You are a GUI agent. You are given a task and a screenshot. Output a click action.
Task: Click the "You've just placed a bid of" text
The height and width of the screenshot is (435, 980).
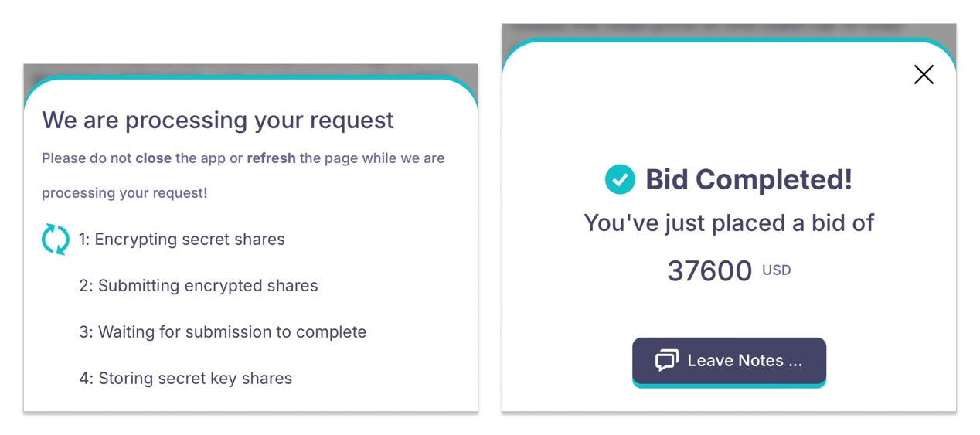[729, 223]
